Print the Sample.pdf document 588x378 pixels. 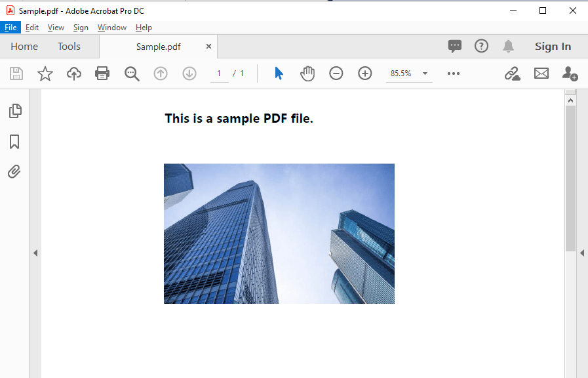coord(102,73)
